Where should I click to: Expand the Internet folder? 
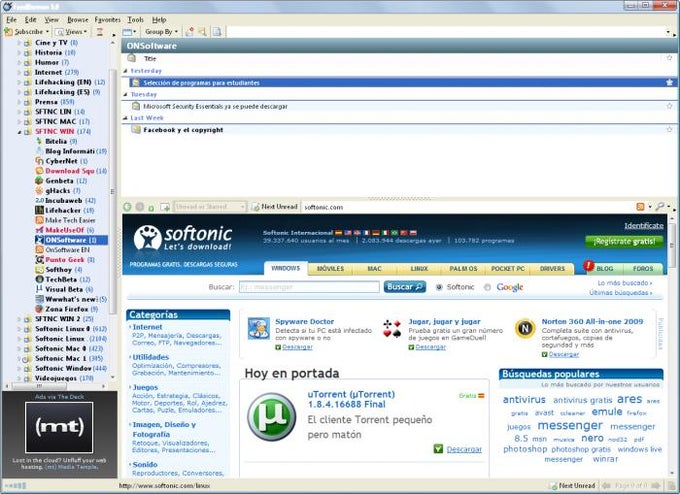[19, 72]
